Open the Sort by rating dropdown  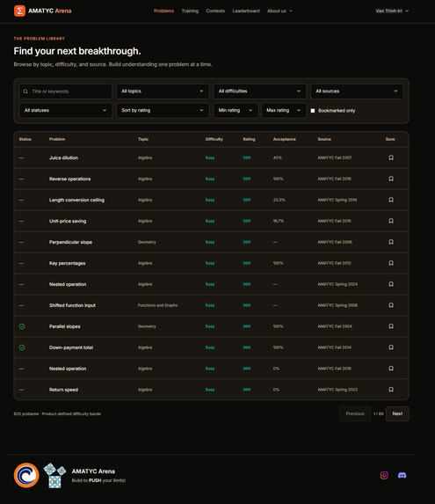[x=163, y=110]
